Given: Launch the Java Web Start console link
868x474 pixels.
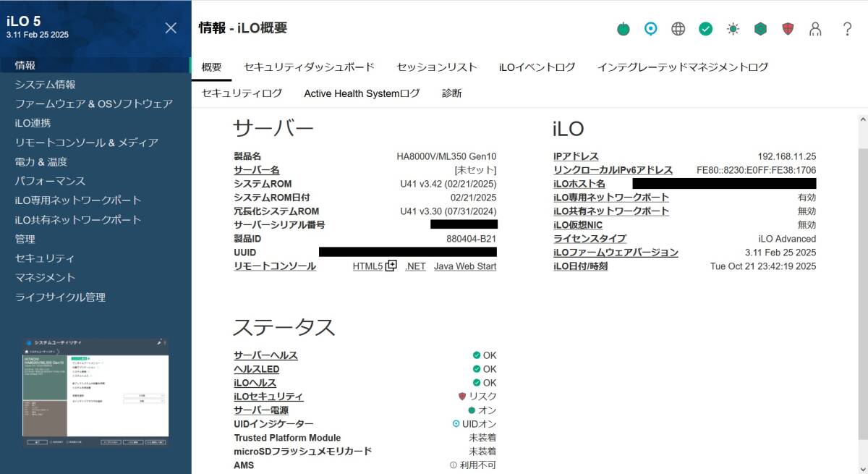Looking at the screenshot, I should (x=465, y=266).
